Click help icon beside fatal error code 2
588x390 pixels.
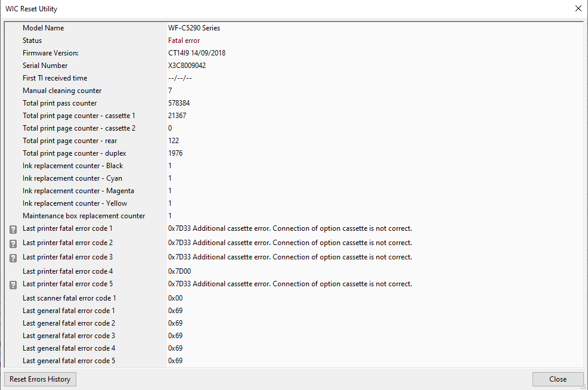coord(13,244)
